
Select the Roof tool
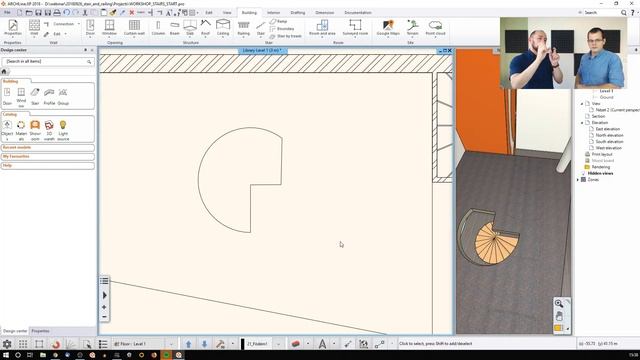point(206,28)
